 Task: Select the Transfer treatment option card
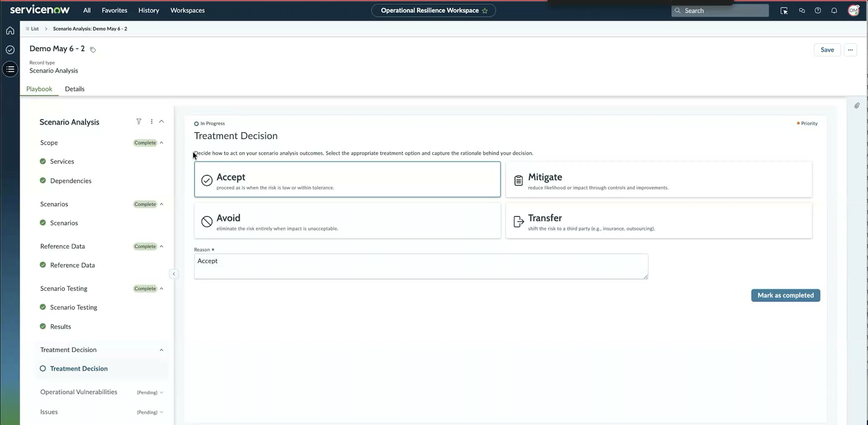pos(659,220)
